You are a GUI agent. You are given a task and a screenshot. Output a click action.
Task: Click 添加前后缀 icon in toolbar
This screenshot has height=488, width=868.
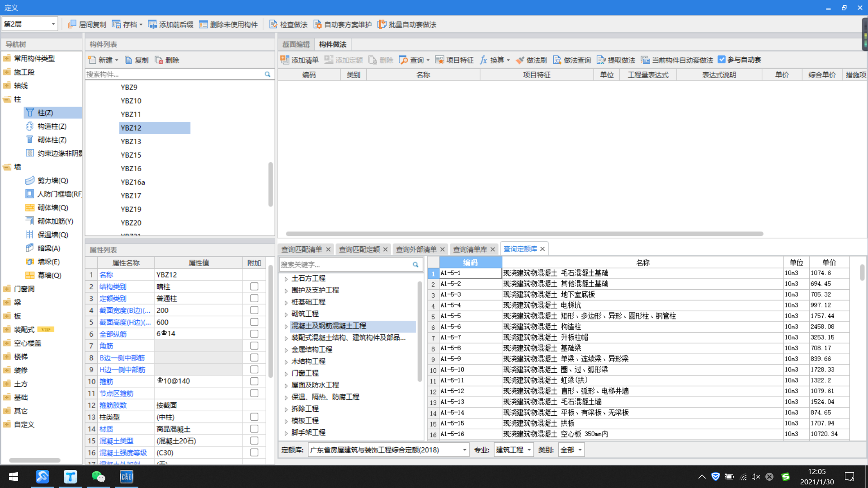[x=152, y=24]
